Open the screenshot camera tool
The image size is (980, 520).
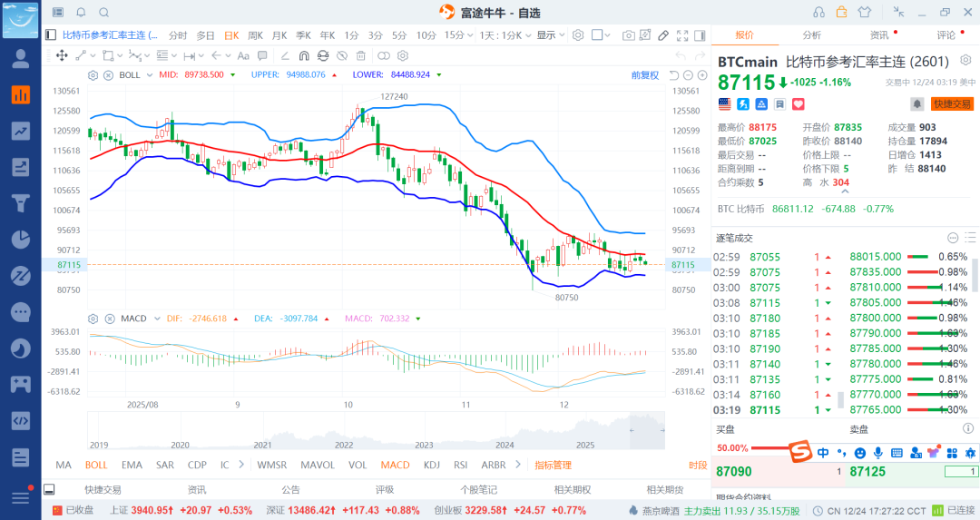[629, 35]
